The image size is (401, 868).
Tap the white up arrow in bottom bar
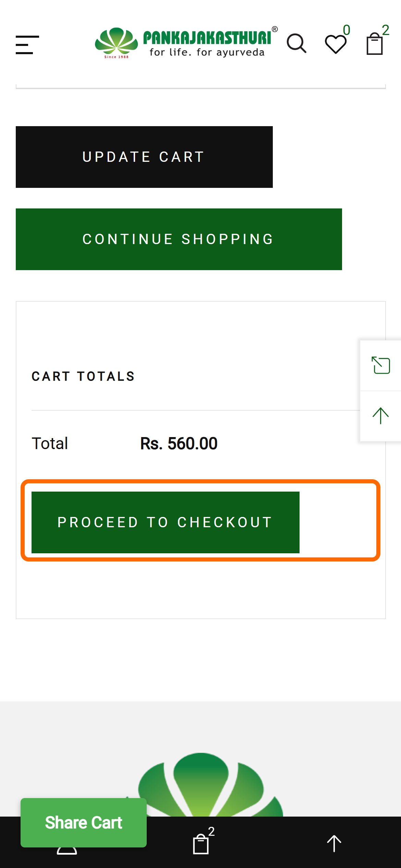[x=334, y=843]
